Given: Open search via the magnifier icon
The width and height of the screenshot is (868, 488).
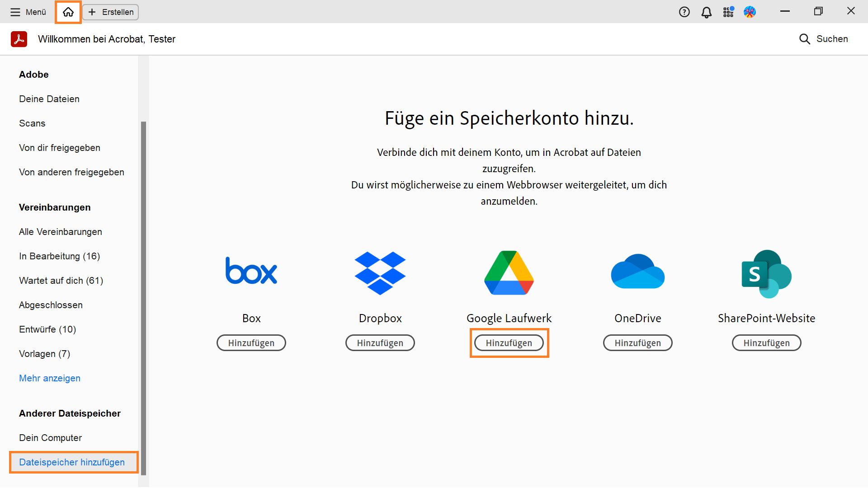Looking at the screenshot, I should (x=805, y=39).
